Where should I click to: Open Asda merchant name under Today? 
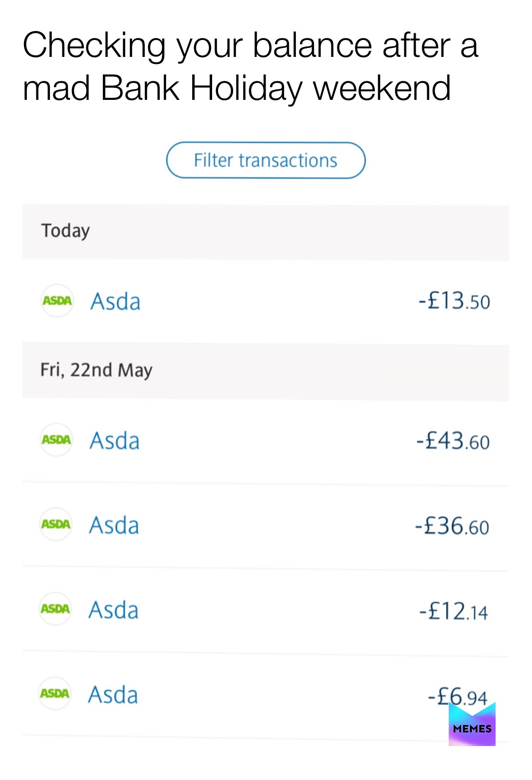point(115,302)
